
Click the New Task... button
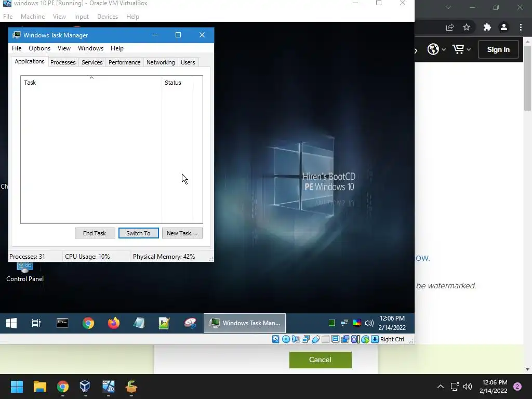(182, 233)
